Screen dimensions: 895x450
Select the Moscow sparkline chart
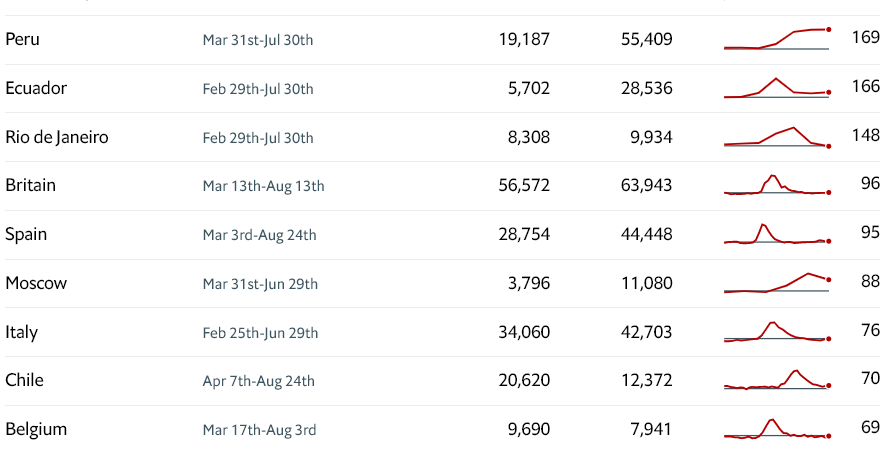pos(777,283)
